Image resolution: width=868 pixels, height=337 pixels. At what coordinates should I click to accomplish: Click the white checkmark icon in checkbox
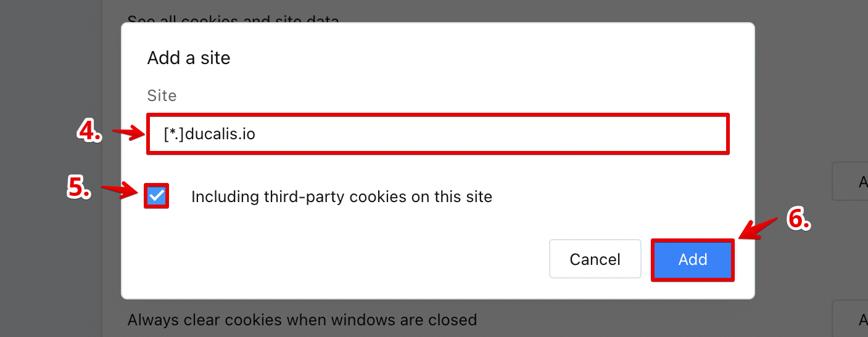pos(157,197)
